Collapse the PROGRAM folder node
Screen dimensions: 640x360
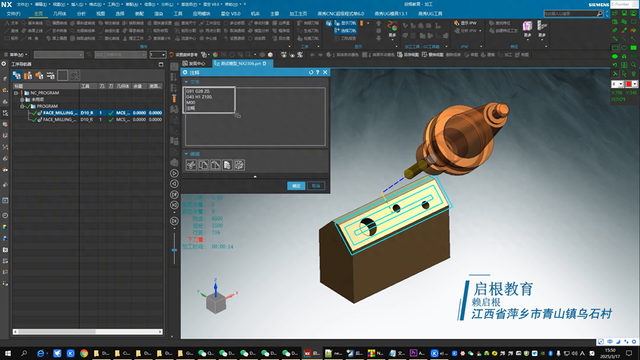click(x=22, y=106)
